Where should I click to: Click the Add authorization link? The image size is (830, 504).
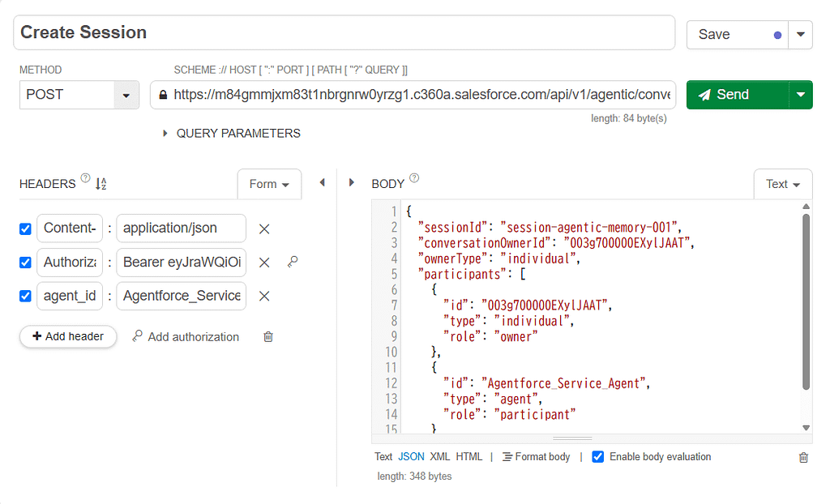point(186,337)
